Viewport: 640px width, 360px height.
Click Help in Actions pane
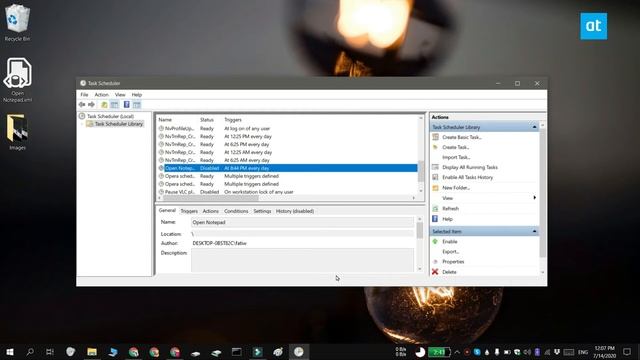[x=447, y=219]
